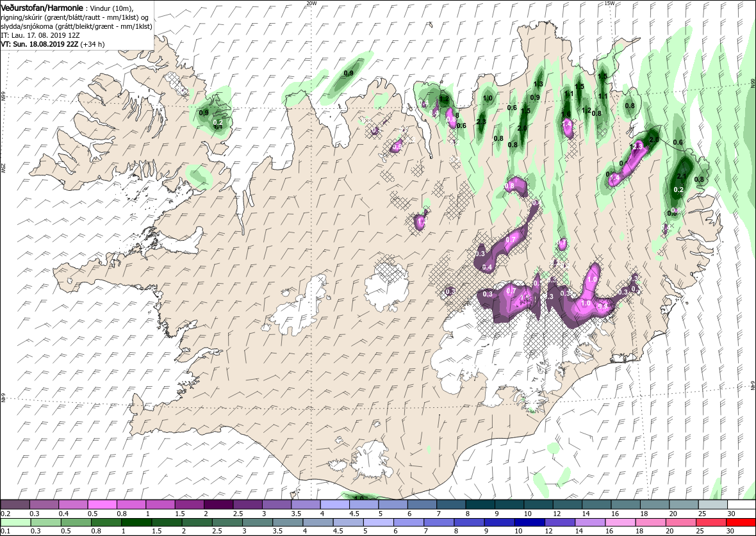Select the upper legend swatch between 12 and 14
The height and width of the screenshot is (536, 756).
coord(568,505)
